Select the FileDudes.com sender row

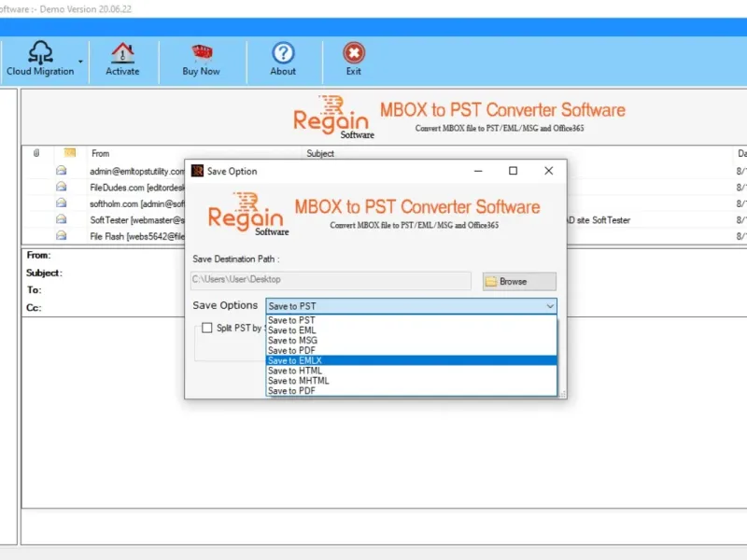(x=137, y=188)
